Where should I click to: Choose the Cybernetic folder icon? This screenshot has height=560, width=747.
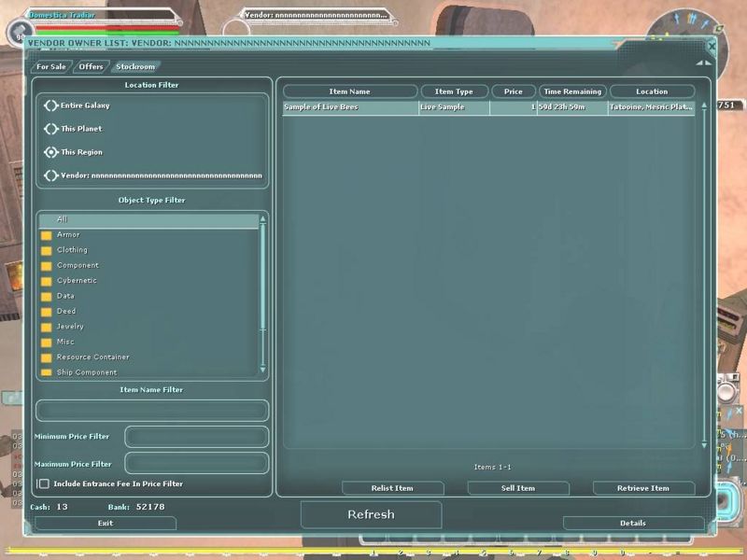46,281
